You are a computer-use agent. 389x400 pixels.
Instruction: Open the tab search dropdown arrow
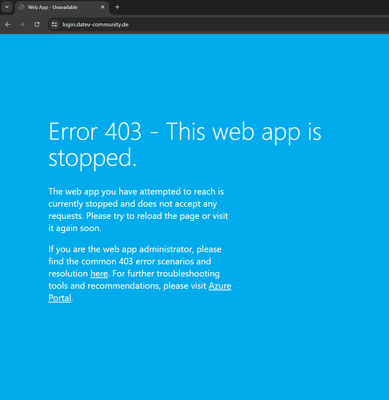tap(7, 7)
